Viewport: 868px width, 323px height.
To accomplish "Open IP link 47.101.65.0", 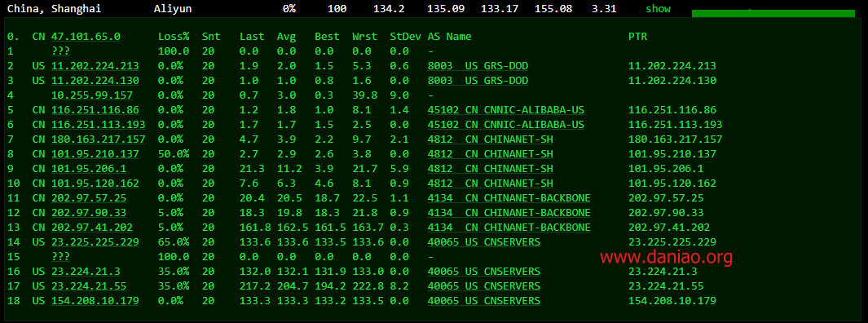I will [86, 37].
